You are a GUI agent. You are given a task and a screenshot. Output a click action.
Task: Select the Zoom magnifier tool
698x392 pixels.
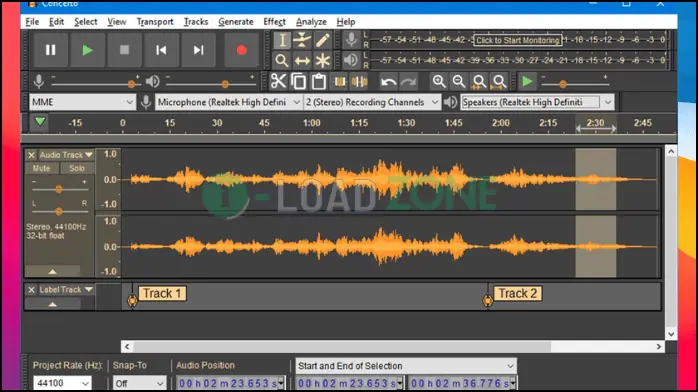coord(282,60)
